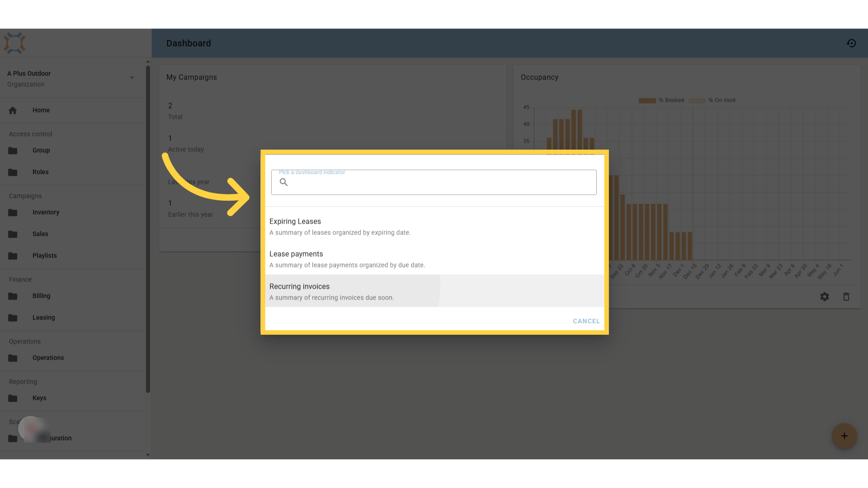Click the Leasing folder icon
The height and width of the screenshot is (488, 868).
coord(13,318)
